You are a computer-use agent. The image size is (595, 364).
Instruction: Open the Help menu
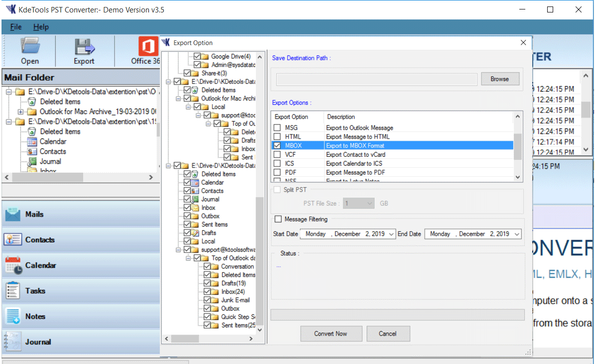coord(41,27)
